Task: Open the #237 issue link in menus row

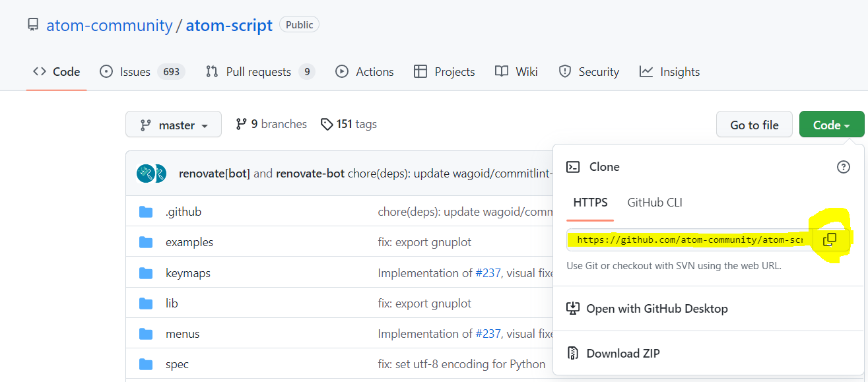Action: pyautogui.click(x=487, y=334)
